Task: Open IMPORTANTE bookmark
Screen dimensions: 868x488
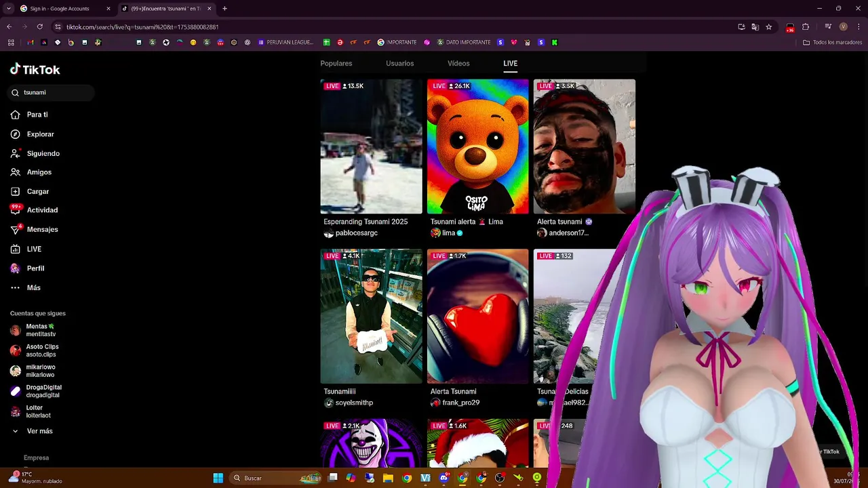Action: click(x=397, y=42)
